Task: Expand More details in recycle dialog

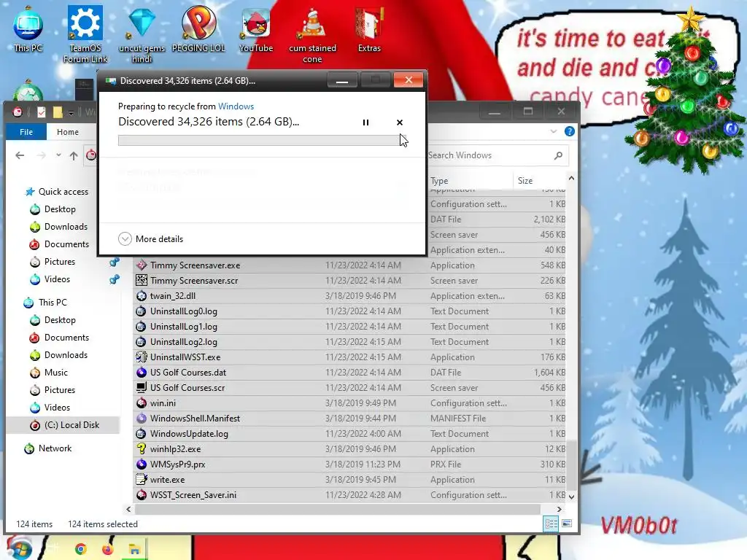Action: [x=150, y=239]
